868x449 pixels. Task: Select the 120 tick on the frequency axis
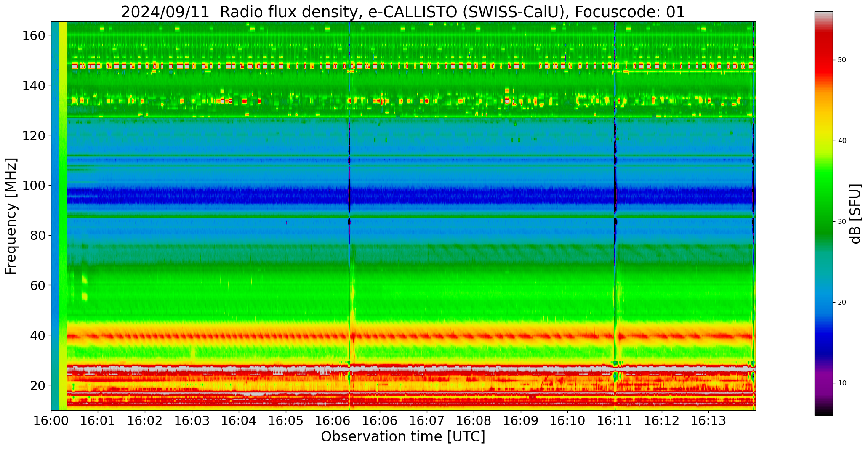33,135
